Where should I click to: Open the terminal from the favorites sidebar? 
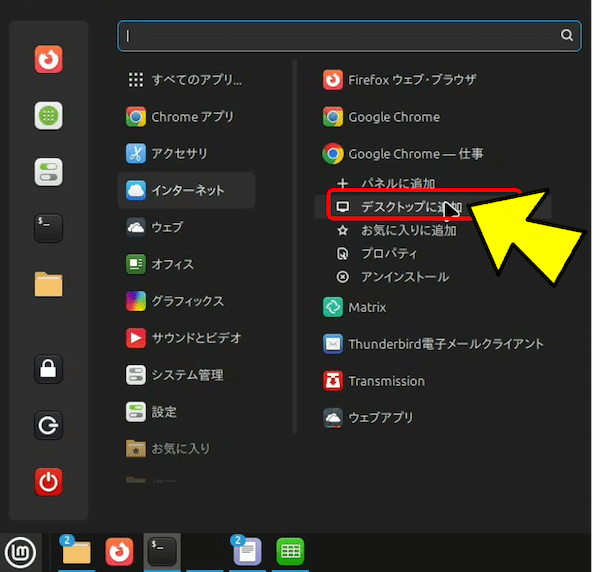tap(48, 227)
